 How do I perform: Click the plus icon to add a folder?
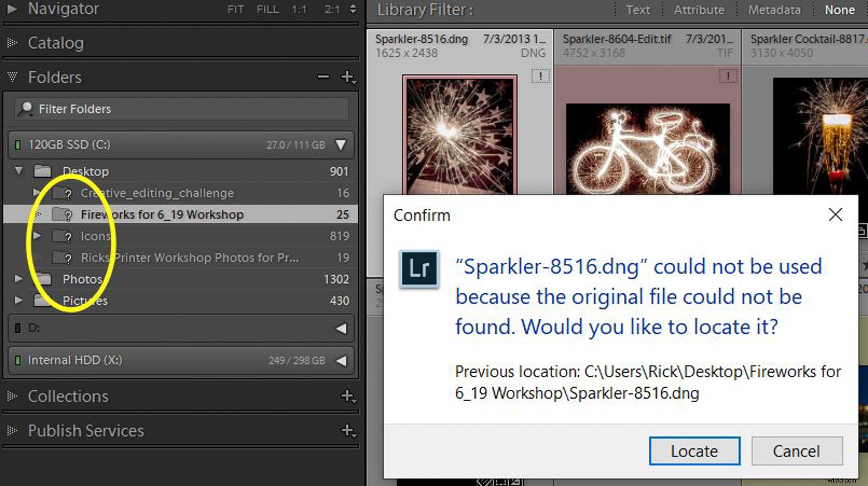[x=348, y=76]
